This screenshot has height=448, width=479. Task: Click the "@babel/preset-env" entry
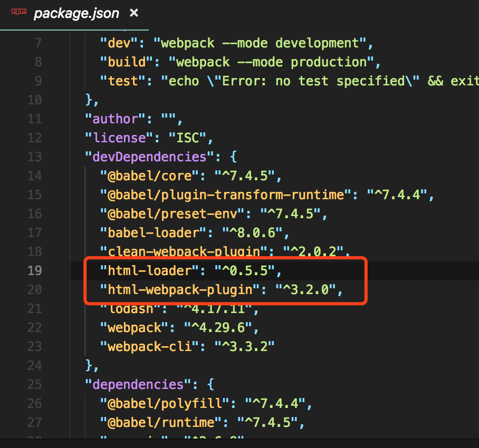click(173, 214)
